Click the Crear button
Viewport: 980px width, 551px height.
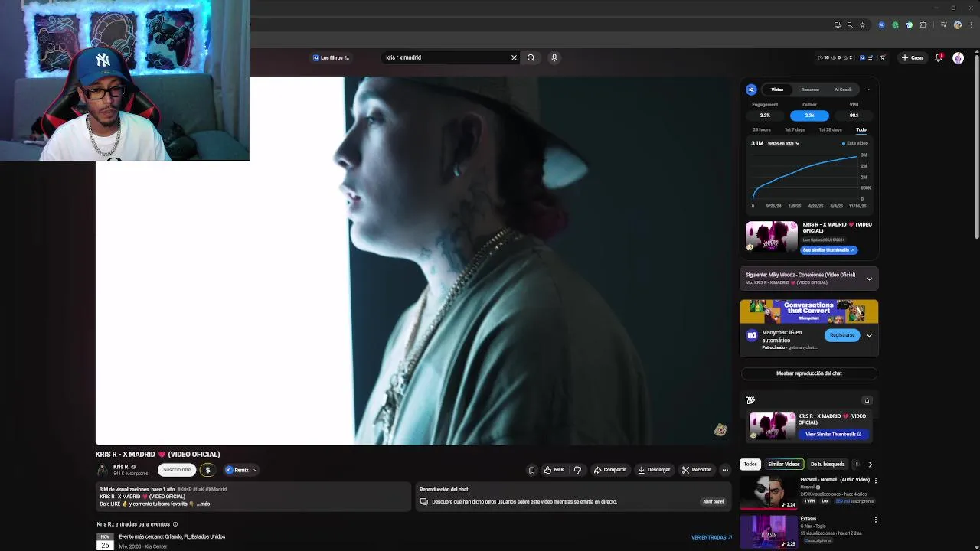click(913, 57)
